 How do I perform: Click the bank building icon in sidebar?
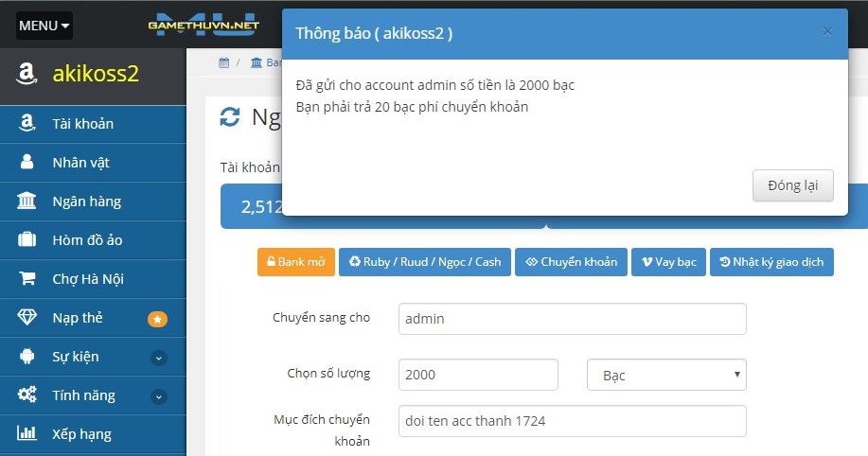[x=27, y=202]
